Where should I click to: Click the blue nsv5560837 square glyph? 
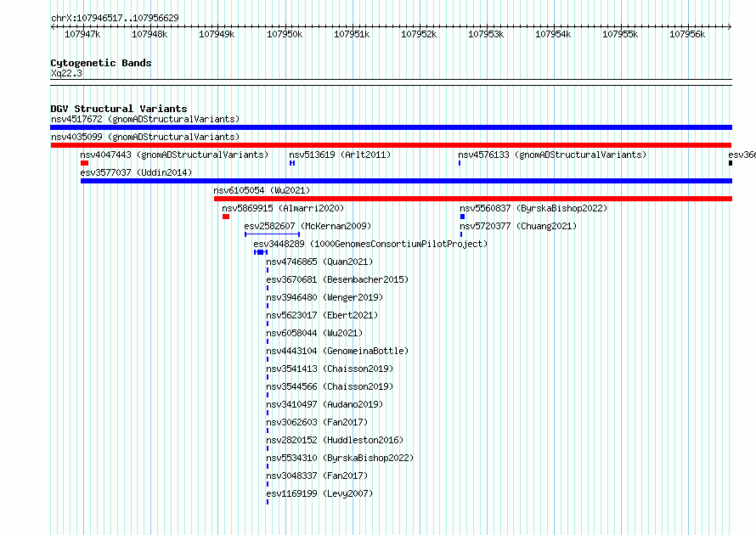point(462,217)
